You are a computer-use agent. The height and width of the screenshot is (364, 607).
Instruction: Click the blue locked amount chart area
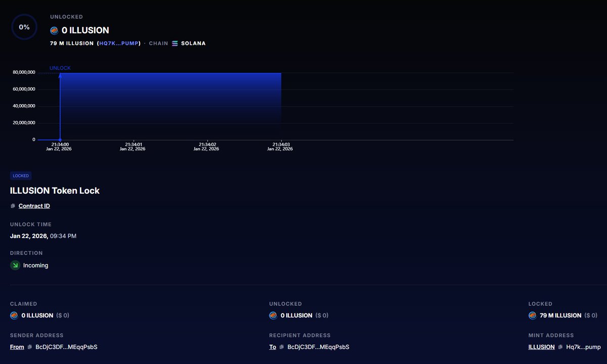[170, 106]
